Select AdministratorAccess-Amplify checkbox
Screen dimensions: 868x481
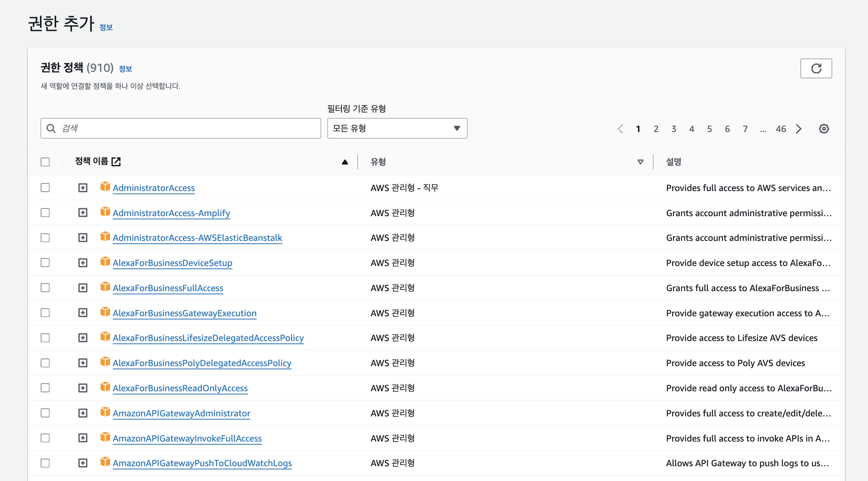pos(45,213)
